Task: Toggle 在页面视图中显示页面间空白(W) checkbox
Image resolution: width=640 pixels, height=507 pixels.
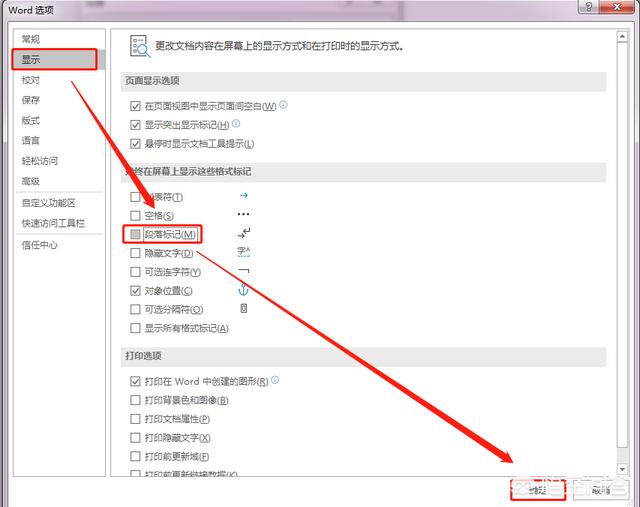Action: [135, 106]
